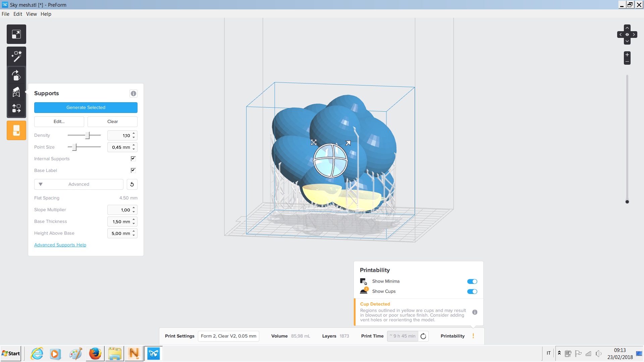Open the Supports tool icon

pyautogui.click(x=16, y=92)
